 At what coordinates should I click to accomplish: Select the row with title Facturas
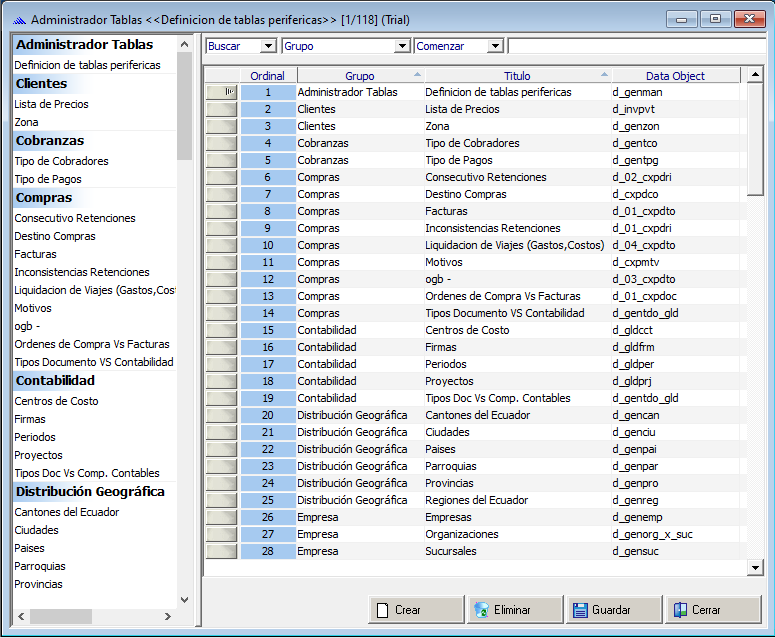pos(446,211)
